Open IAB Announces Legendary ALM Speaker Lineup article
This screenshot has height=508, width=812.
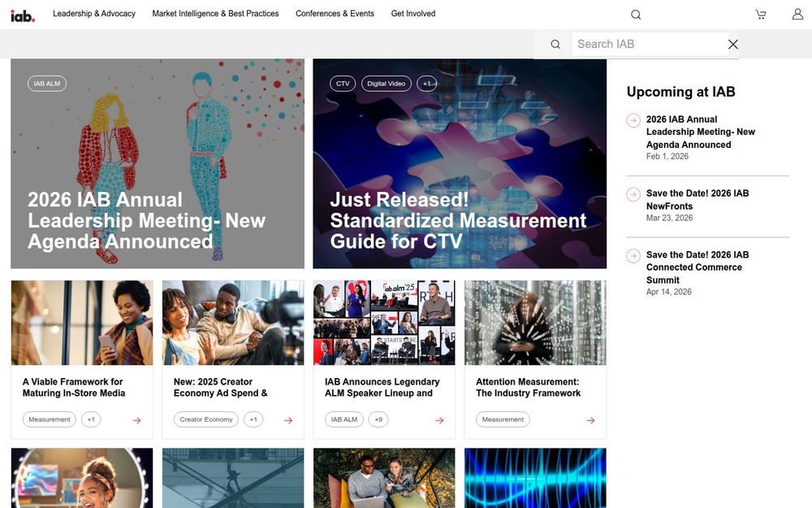(x=382, y=387)
